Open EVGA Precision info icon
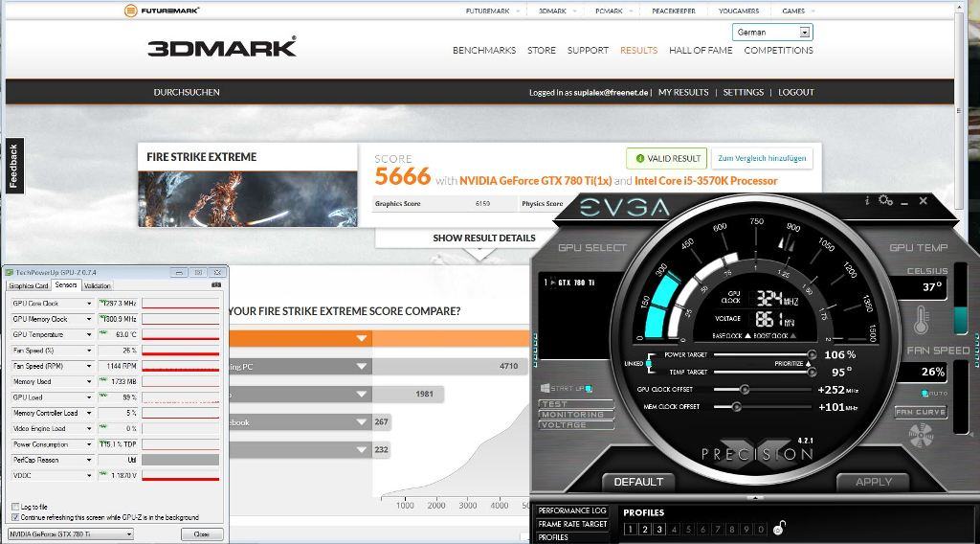This screenshot has width=980, height=544. pos(867,201)
